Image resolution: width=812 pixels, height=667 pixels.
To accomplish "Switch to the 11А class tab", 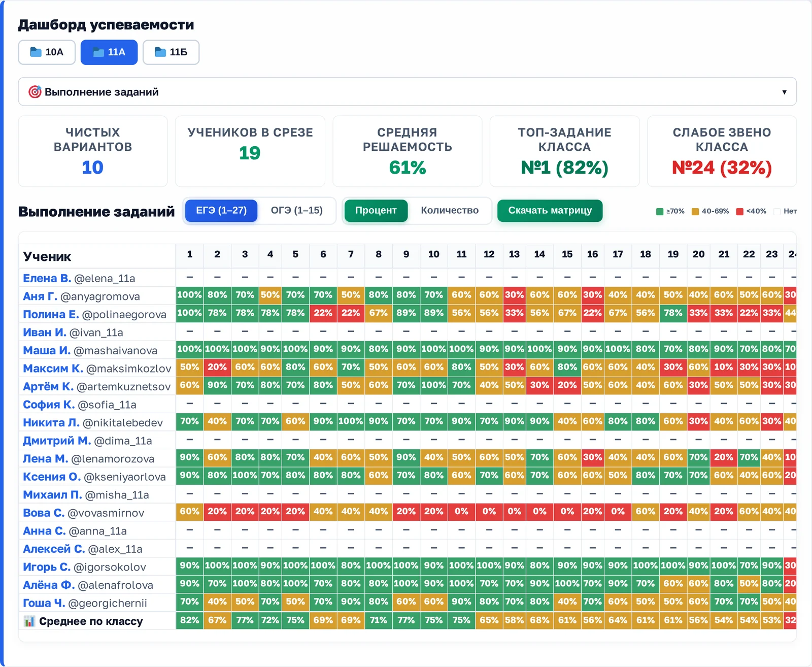I will [109, 52].
